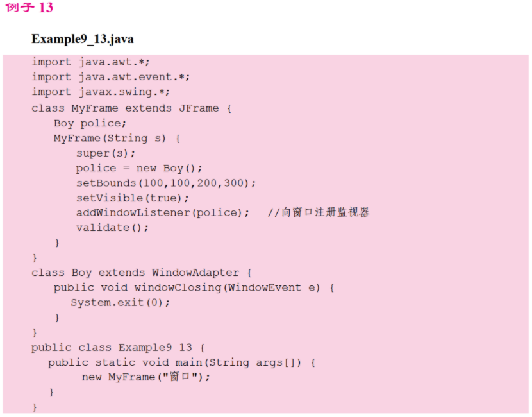The image size is (532, 417).
Task: Click the "例子 13" heading
Action: click(x=29, y=8)
